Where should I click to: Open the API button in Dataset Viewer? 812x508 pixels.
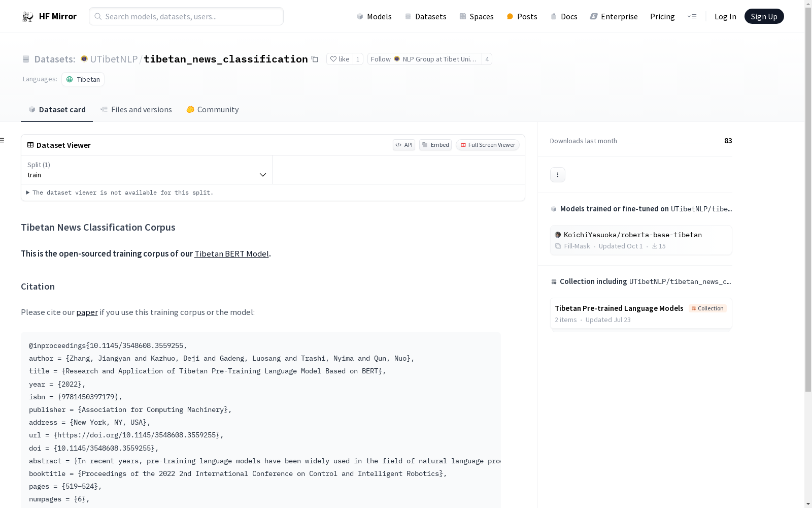click(404, 145)
